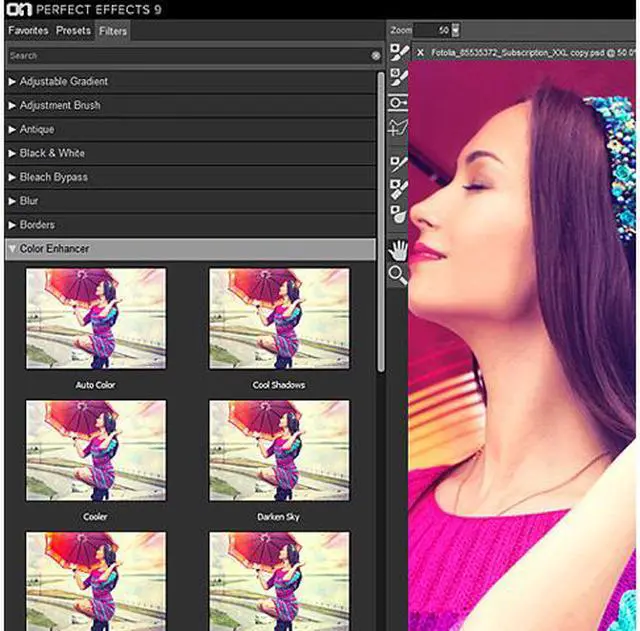Apply the Auto Color preset thumbnail
This screenshot has height=631, width=640.
96,319
